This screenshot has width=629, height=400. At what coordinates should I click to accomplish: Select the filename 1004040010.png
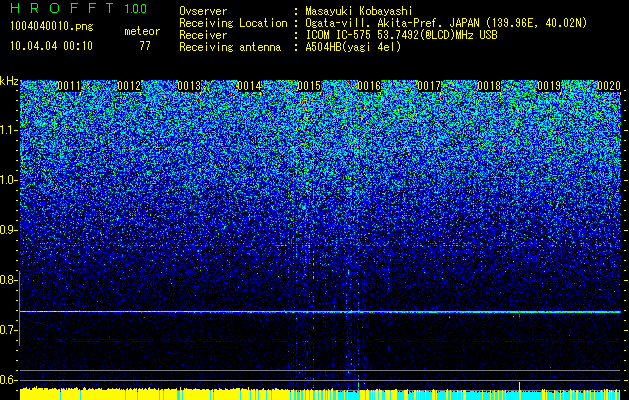tap(52, 27)
